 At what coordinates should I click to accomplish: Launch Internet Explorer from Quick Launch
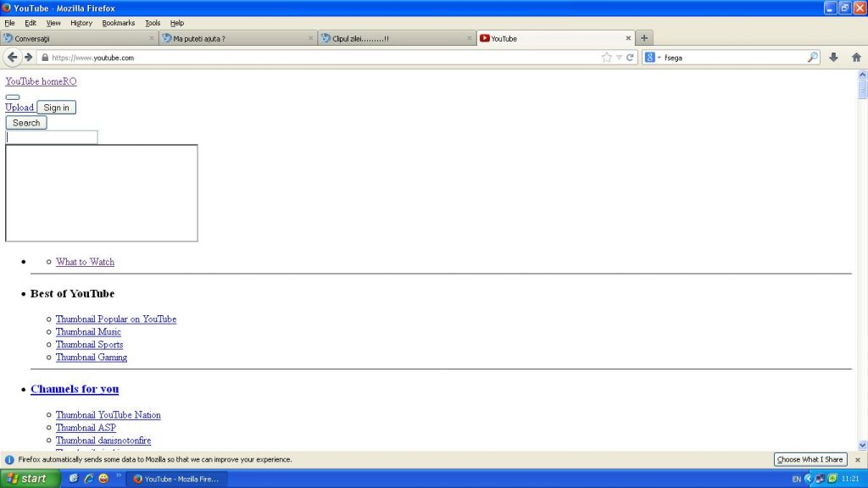point(88,479)
